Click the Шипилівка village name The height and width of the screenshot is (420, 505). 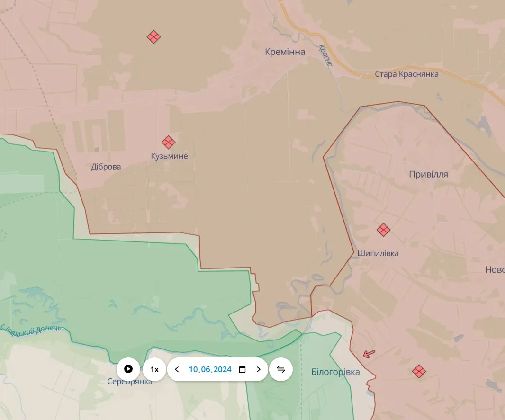tap(378, 253)
